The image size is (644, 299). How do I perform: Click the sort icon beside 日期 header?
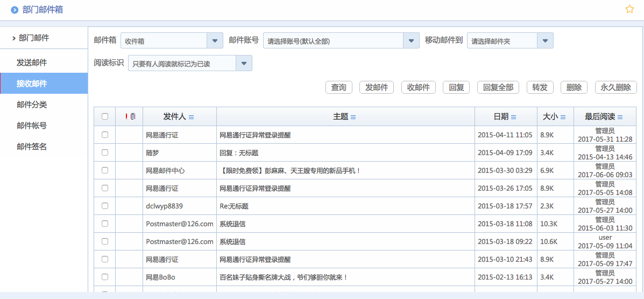coord(514,117)
